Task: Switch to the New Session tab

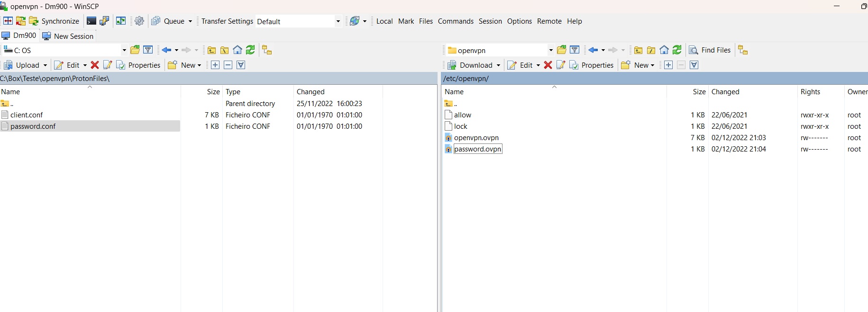Action: [68, 36]
